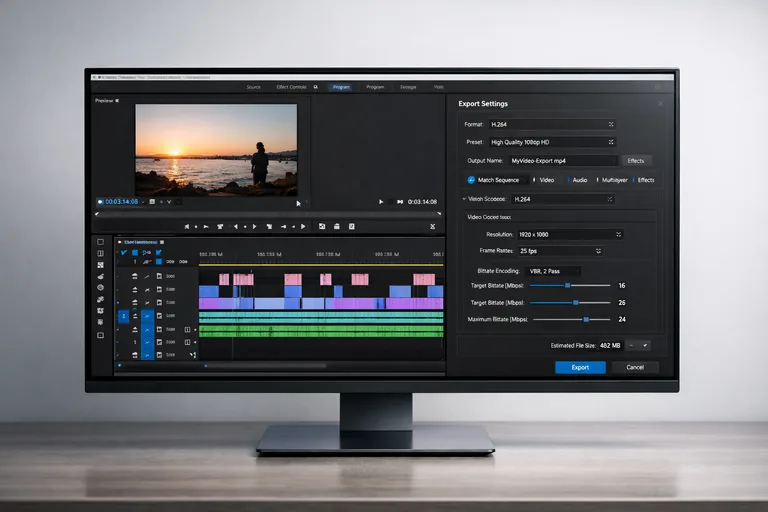Adjust Target Bitrate slider showing 16
Image resolution: width=768 pixels, height=512 pixels.
pyautogui.click(x=570, y=285)
